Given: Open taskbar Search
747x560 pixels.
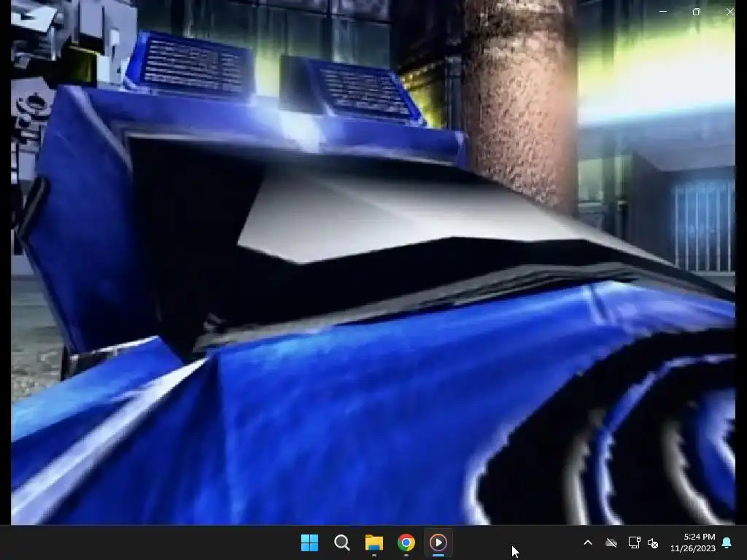Looking at the screenshot, I should [341, 542].
